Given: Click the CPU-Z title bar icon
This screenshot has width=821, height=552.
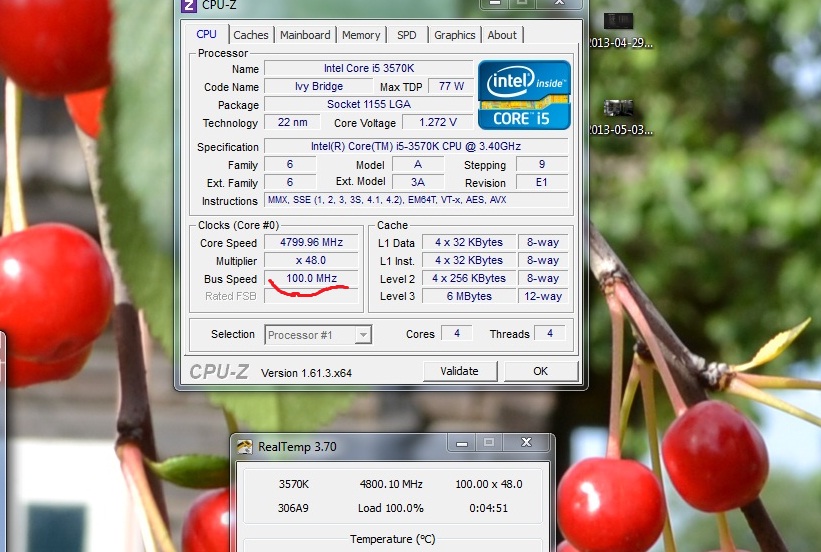Looking at the screenshot, I should tap(189, 5).
